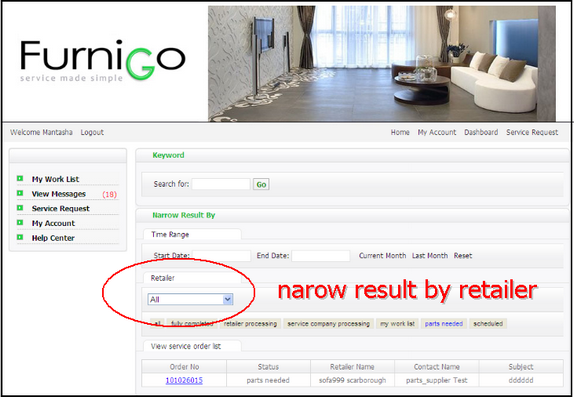Filter by fully completed status

click(x=192, y=324)
